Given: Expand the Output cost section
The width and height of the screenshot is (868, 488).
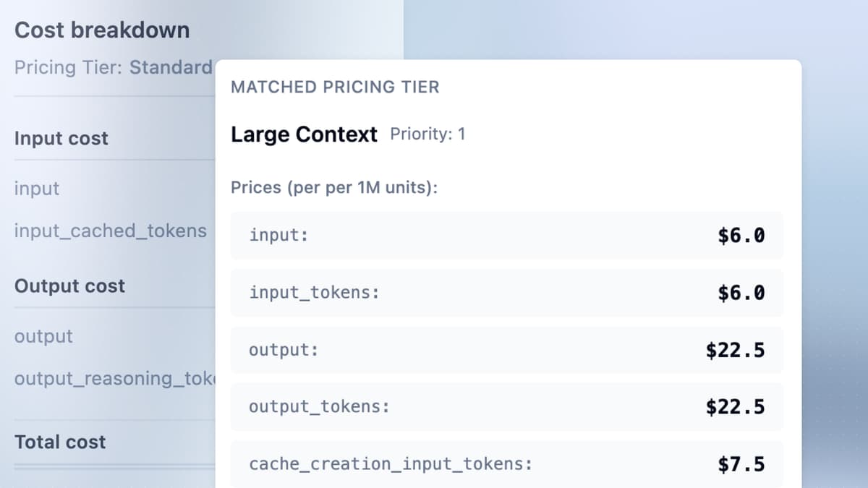Looking at the screenshot, I should (x=69, y=286).
